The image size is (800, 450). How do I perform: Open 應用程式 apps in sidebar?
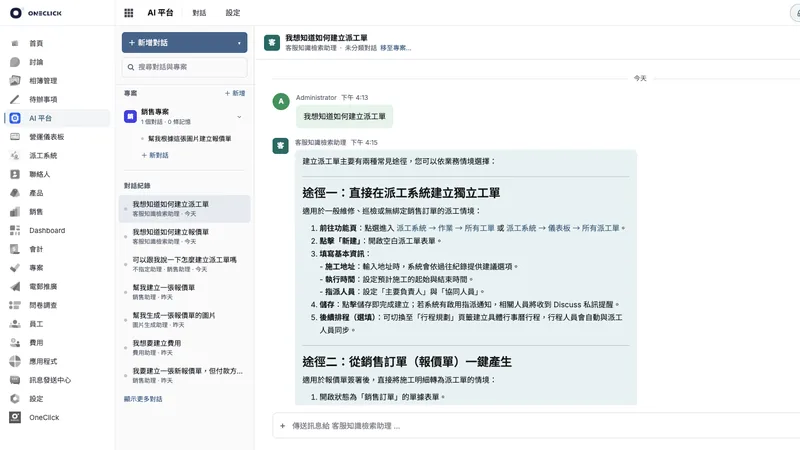[x=43, y=361]
